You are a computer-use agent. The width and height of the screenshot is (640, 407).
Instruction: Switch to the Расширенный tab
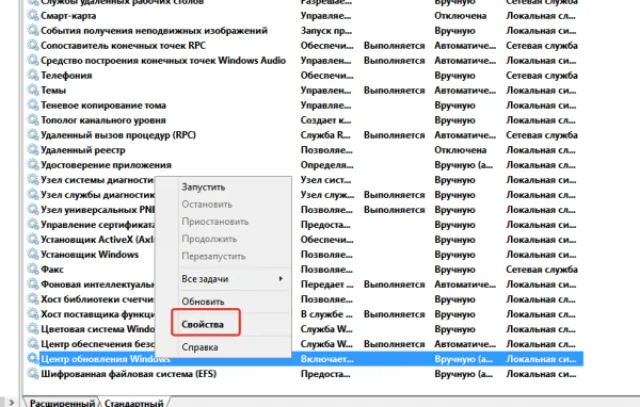[x=62, y=403]
